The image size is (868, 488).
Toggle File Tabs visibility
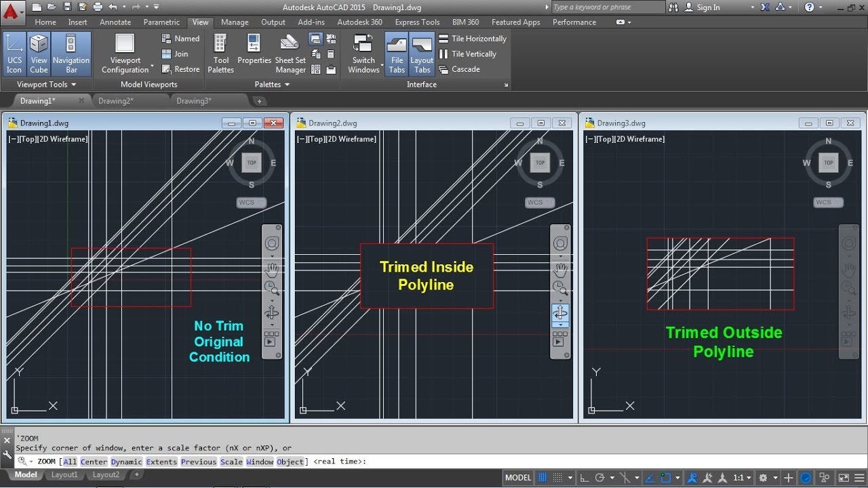click(397, 54)
